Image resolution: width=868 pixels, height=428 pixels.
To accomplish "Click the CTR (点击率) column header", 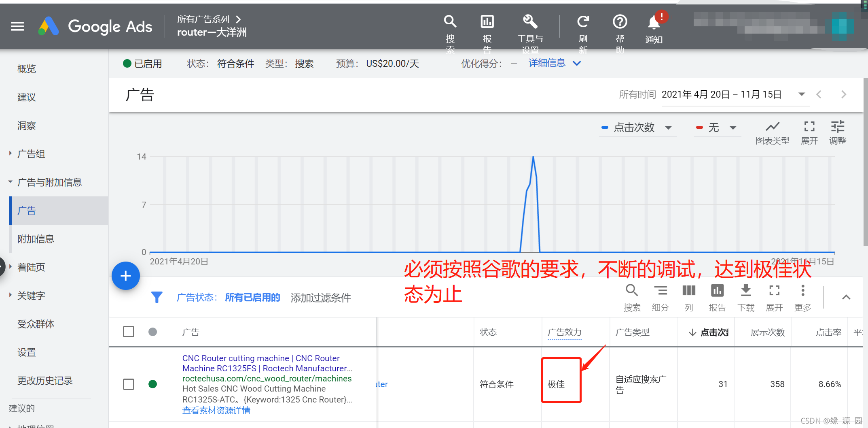I will coord(828,332).
